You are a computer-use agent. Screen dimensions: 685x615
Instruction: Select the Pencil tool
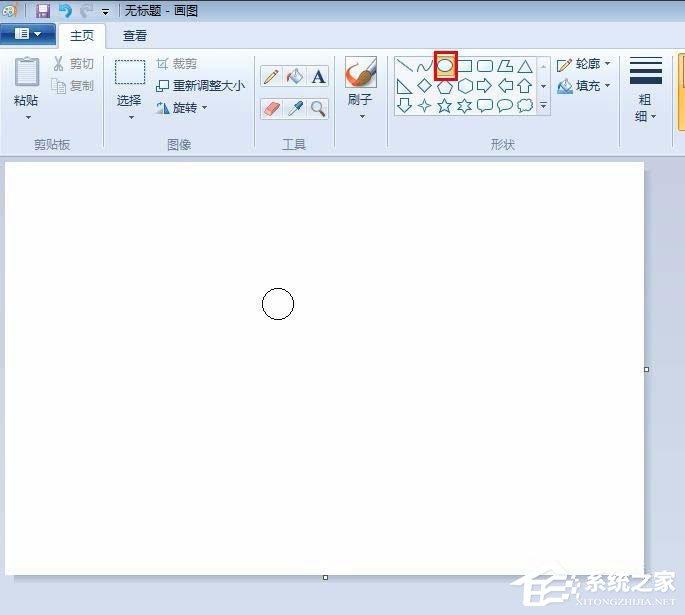click(x=271, y=76)
